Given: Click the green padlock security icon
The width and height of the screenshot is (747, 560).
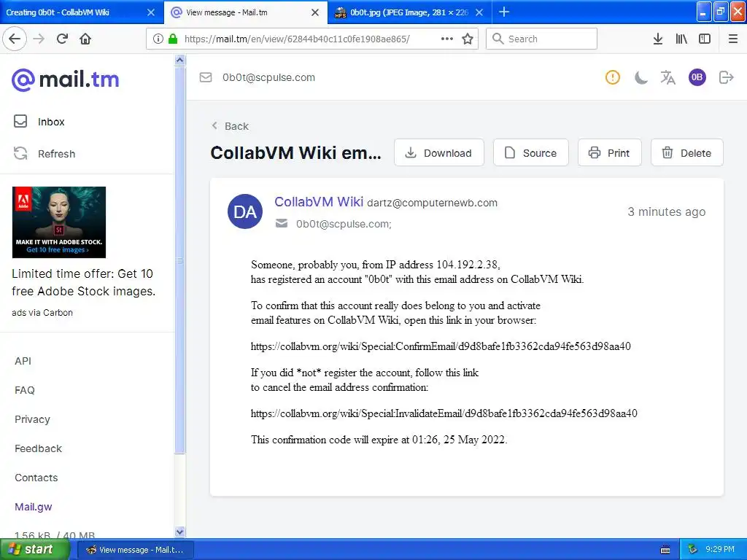Looking at the screenshot, I should (x=173, y=39).
